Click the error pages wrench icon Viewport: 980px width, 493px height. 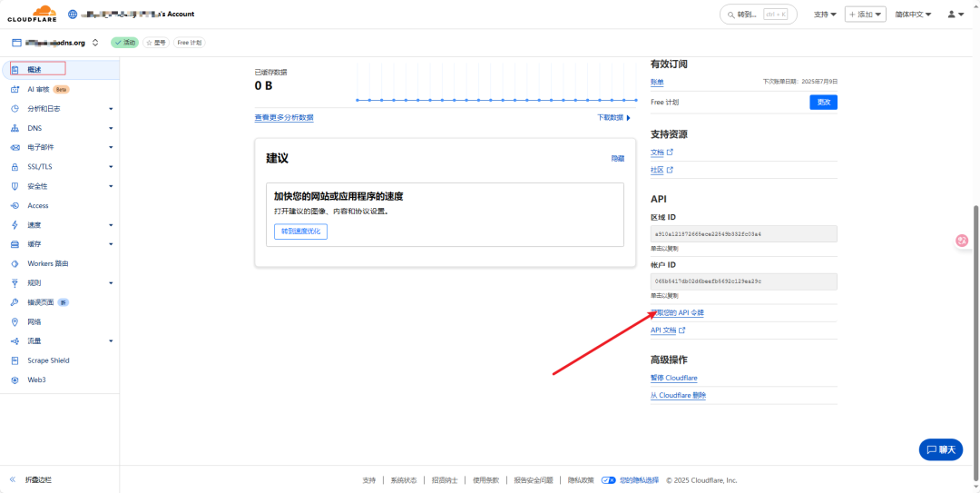click(15, 303)
